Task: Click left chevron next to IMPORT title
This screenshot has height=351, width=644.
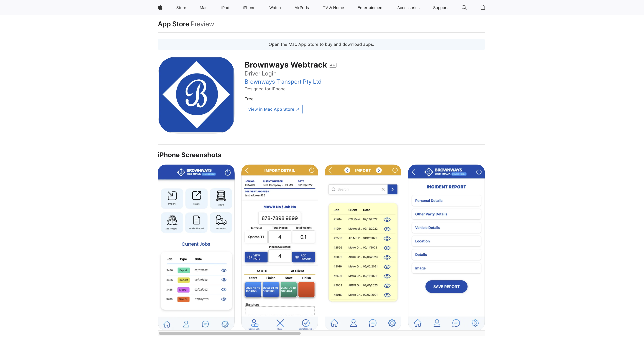Action: pyautogui.click(x=347, y=170)
